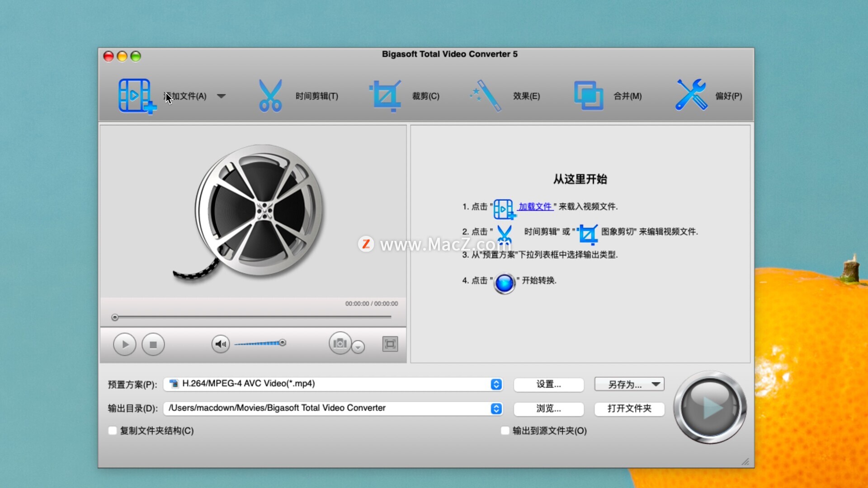Click the output directory path field
The width and height of the screenshot is (868, 488).
tap(333, 408)
